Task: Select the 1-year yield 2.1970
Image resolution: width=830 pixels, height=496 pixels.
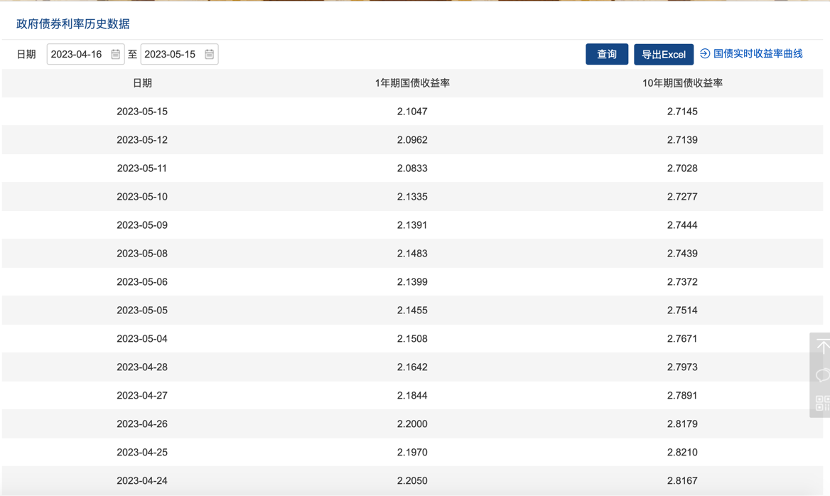Action: pos(412,453)
